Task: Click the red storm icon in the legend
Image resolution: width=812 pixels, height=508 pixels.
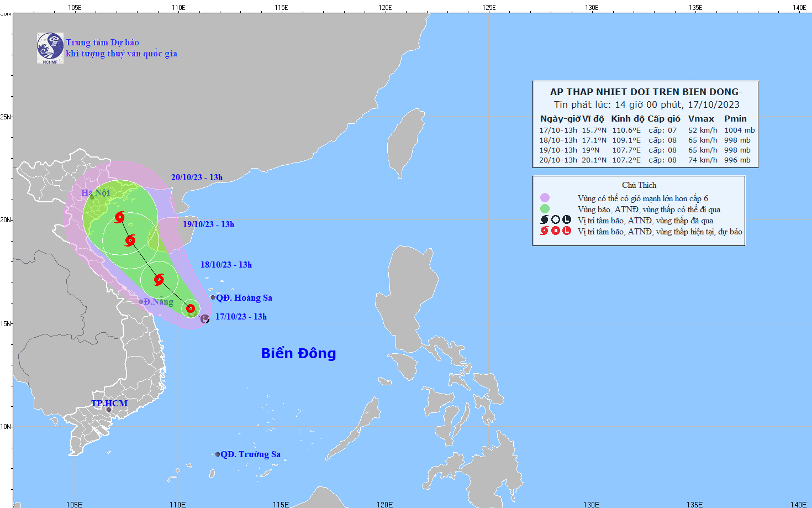Action: tap(545, 231)
